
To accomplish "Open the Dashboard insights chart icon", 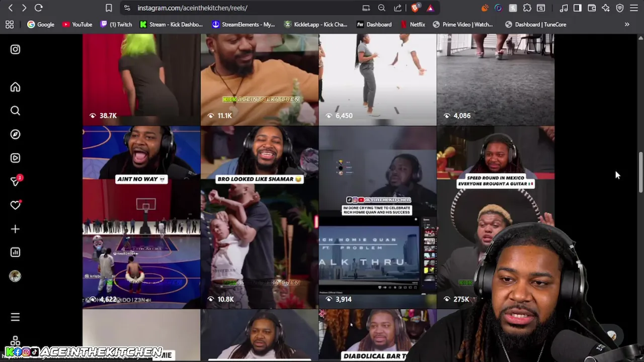I will coord(15,252).
